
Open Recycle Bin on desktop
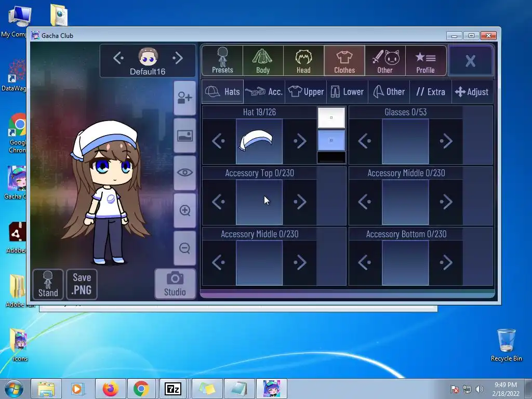506,345
